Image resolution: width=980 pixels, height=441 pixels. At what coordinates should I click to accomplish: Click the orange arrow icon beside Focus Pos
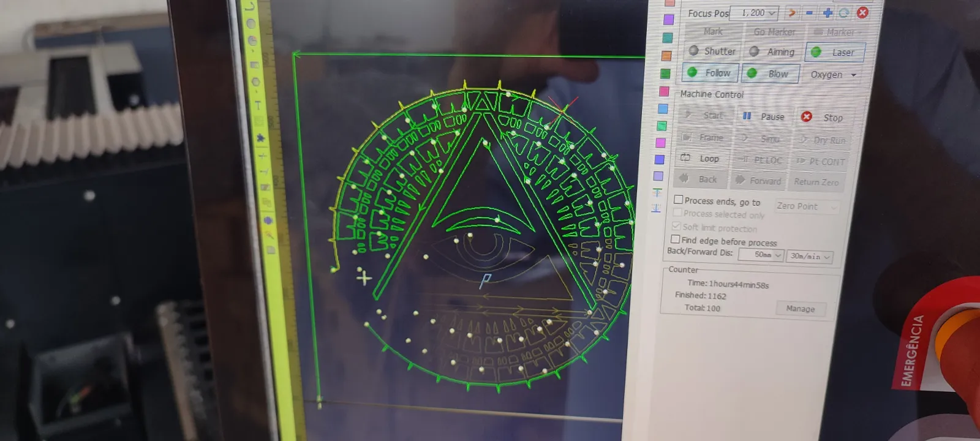click(x=792, y=12)
